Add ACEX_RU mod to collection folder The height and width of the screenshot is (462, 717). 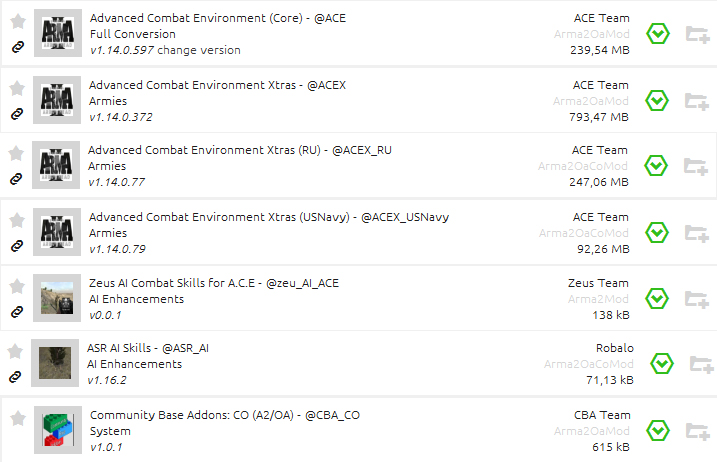click(x=696, y=166)
